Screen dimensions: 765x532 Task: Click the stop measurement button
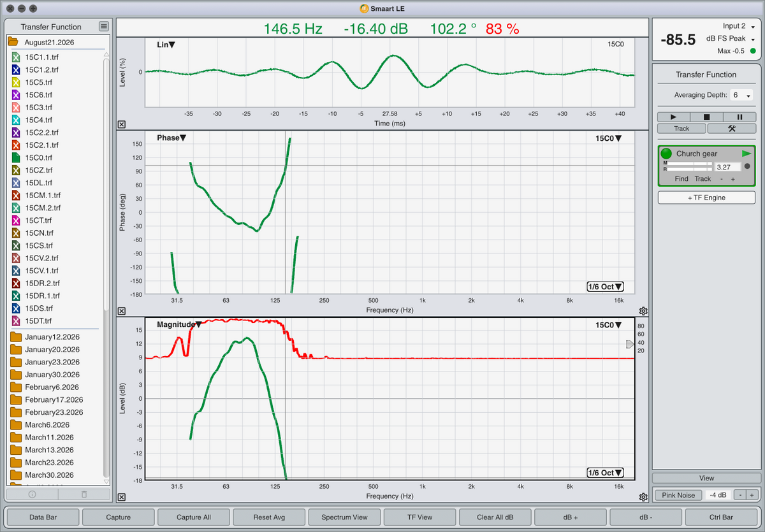click(x=706, y=117)
